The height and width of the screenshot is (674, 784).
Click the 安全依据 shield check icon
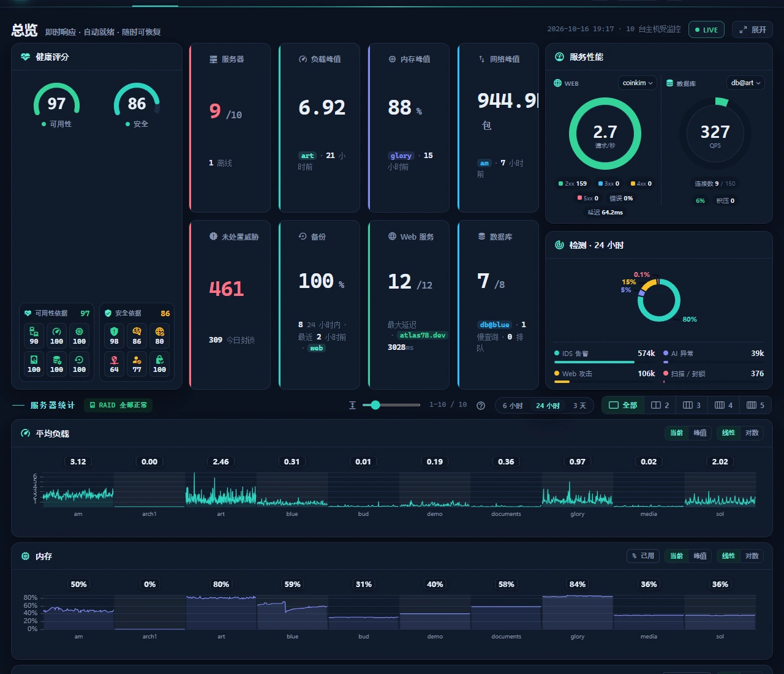108,313
